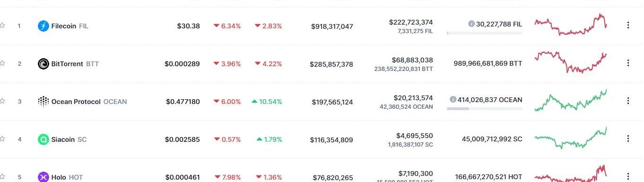Open the three-dot menu for Siacoin row
The image size is (644, 182).
[x=628, y=139]
